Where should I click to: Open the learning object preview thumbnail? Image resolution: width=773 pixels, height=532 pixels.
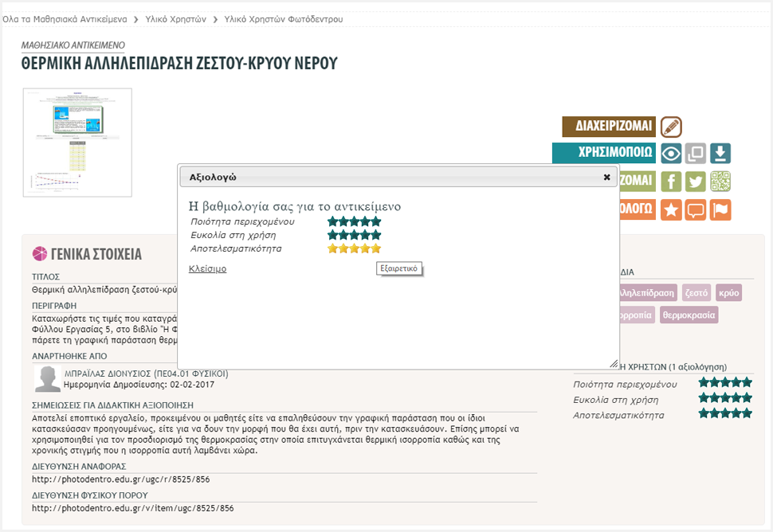[x=77, y=142]
